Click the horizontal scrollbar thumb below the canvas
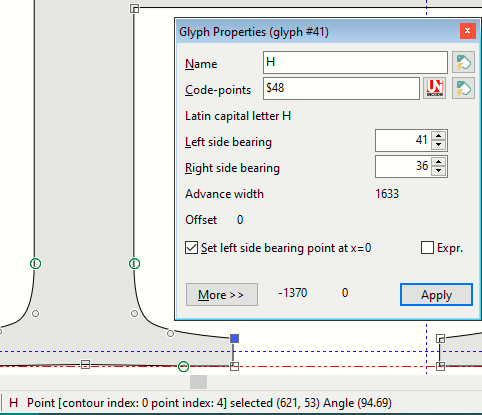This screenshot has height=415, width=482. tap(198, 382)
